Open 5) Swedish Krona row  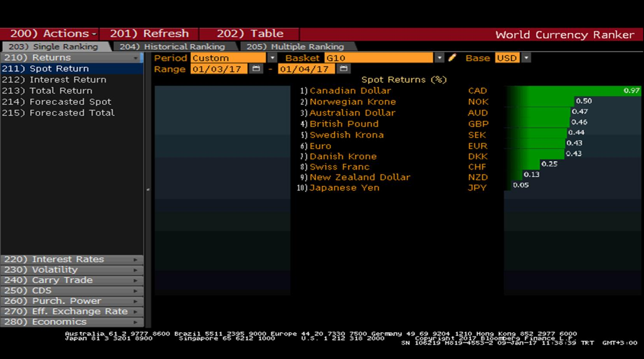click(342, 135)
